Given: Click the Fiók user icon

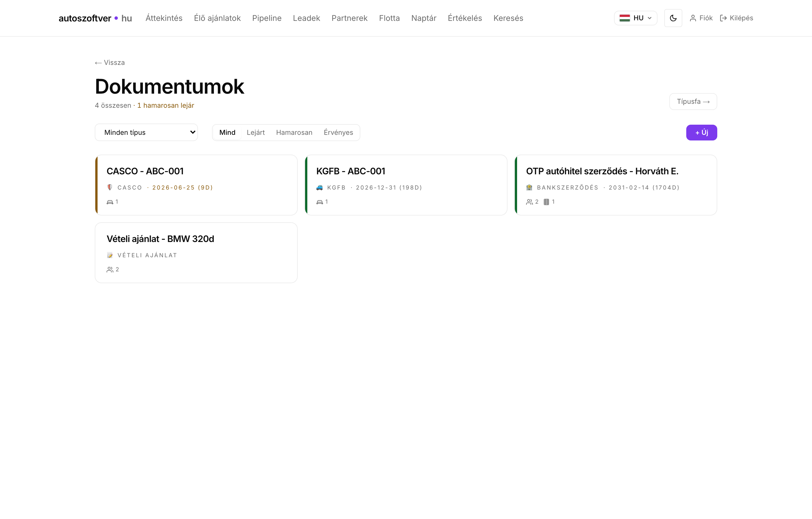Looking at the screenshot, I should click(x=693, y=18).
